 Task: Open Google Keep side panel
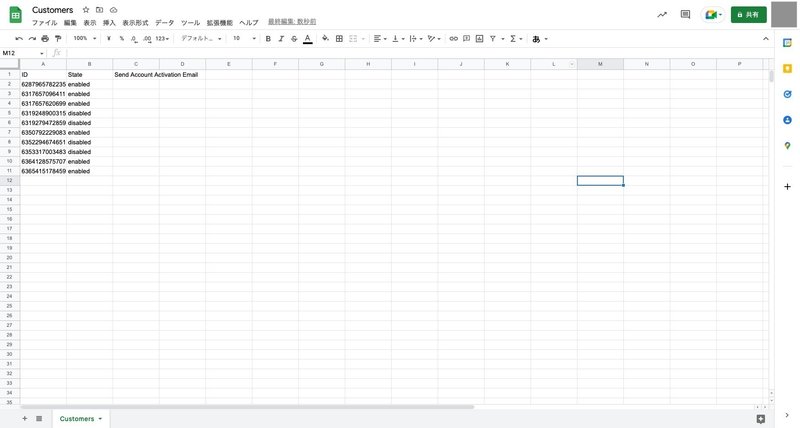tap(787, 68)
